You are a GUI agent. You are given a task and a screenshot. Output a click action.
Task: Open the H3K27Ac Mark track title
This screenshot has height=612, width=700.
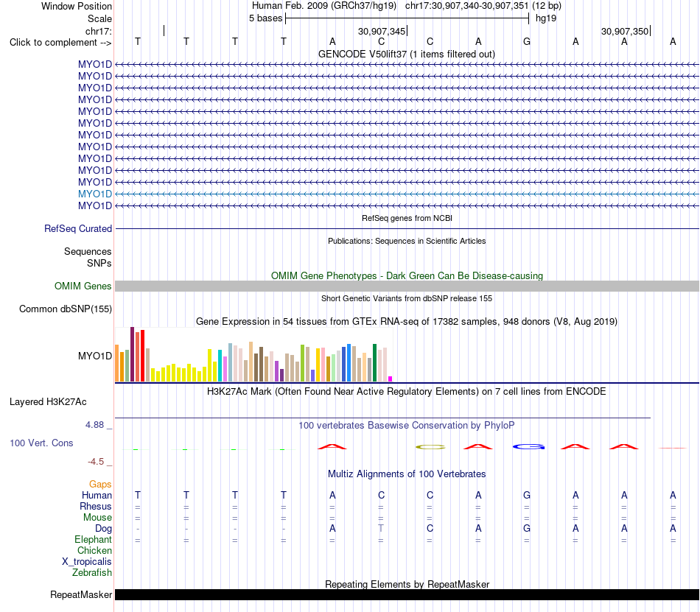pyautogui.click(x=407, y=392)
